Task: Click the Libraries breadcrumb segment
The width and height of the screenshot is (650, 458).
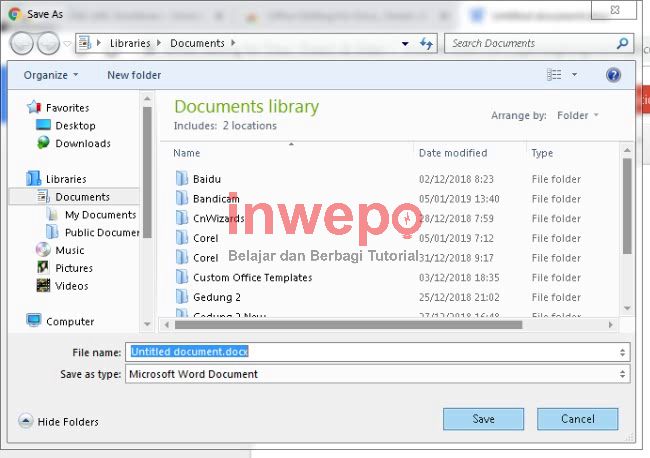Action: click(x=130, y=43)
